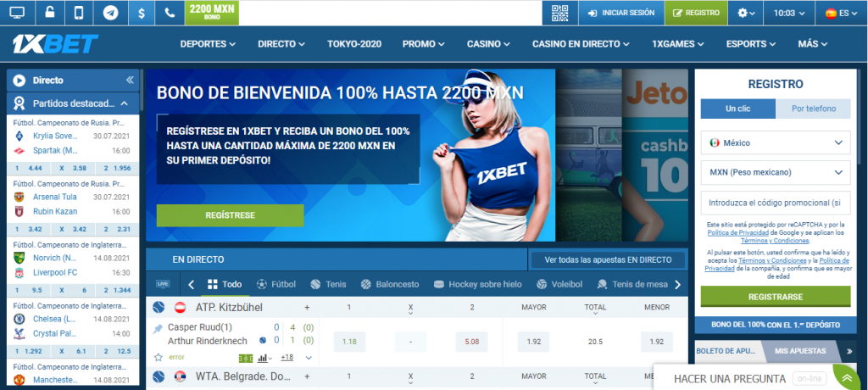The width and height of the screenshot is (868, 390).
Task: Expand more markets chevron for Ruud match
Action: click(309, 358)
